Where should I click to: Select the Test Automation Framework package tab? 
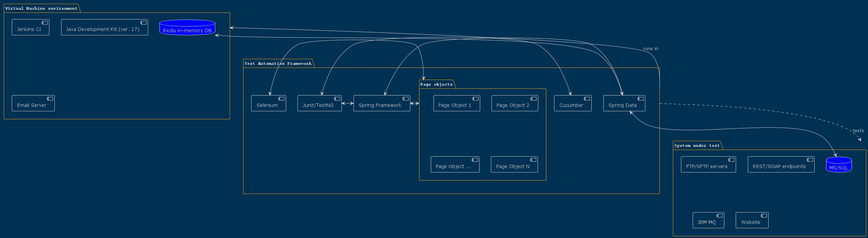coord(278,64)
